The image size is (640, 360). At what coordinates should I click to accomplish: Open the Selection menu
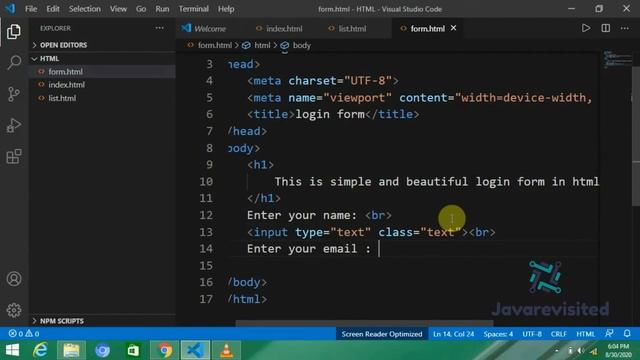click(x=84, y=9)
